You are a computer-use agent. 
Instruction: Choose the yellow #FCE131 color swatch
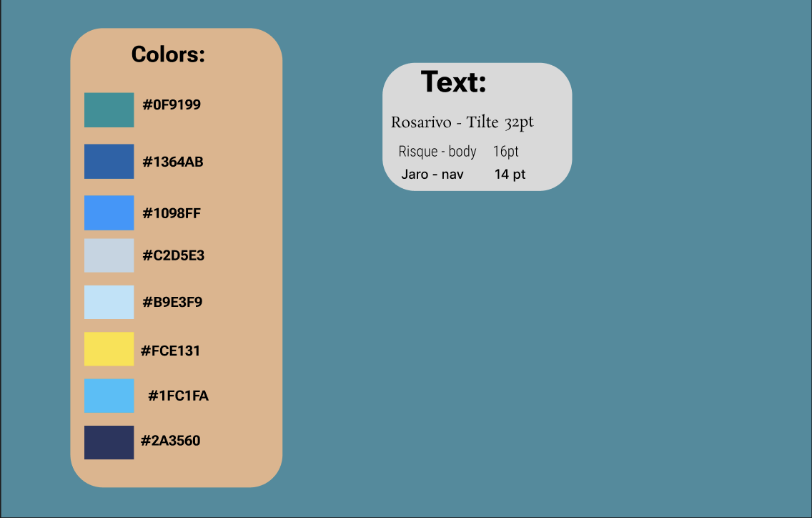pos(109,349)
